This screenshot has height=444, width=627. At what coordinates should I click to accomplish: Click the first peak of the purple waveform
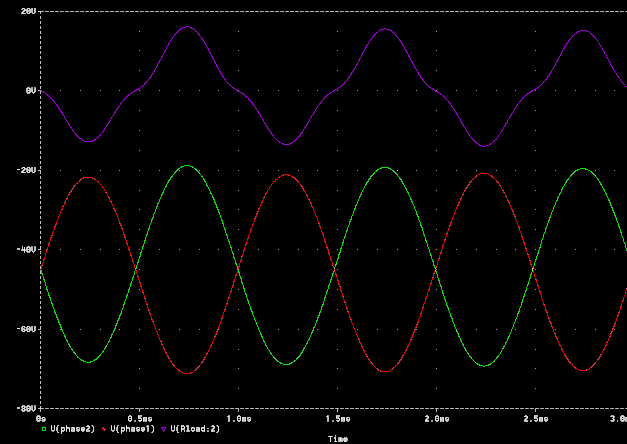click(x=188, y=27)
